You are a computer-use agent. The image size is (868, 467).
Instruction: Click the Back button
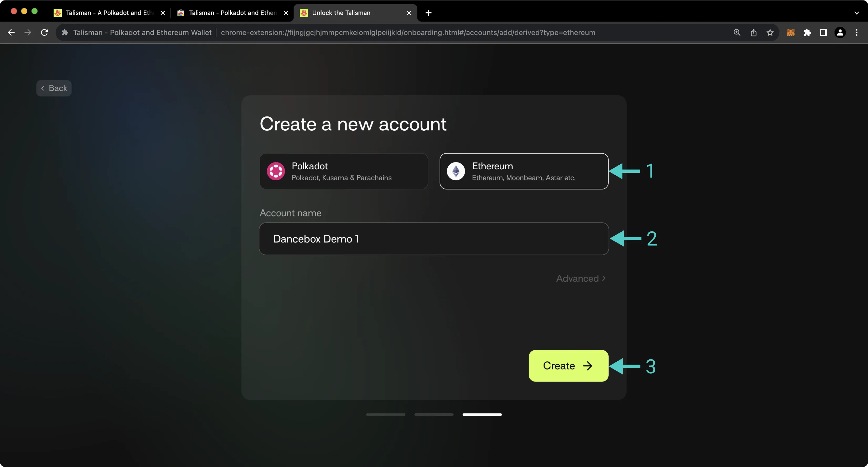(x=54, y=88)
